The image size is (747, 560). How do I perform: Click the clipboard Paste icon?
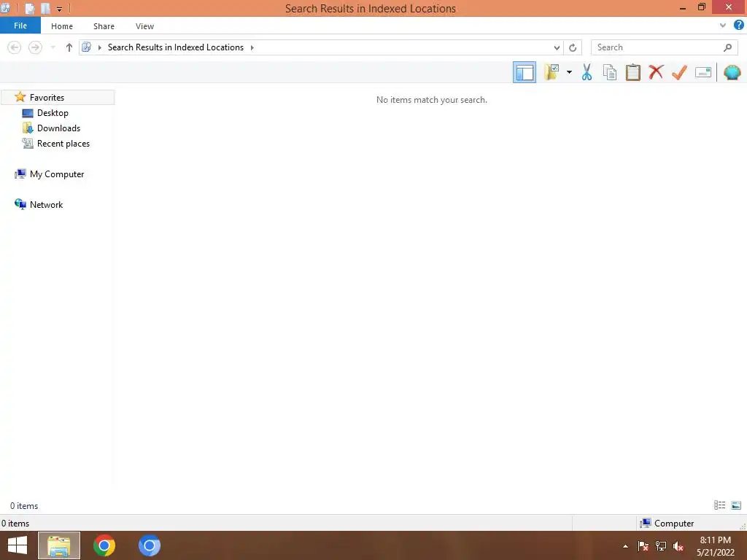(x=632, y=72)
